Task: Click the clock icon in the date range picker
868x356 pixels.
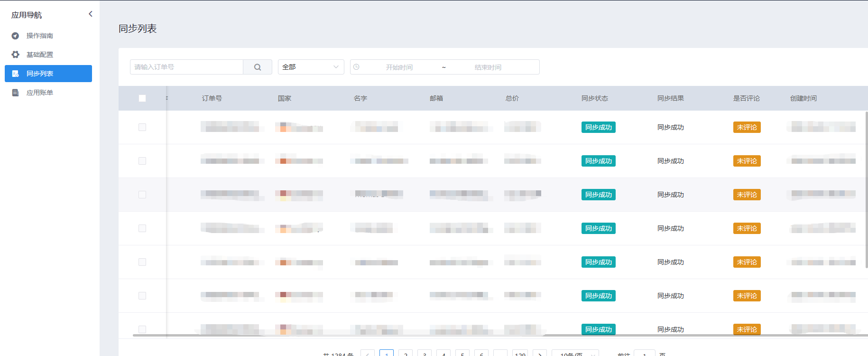Action: (356, 67)
